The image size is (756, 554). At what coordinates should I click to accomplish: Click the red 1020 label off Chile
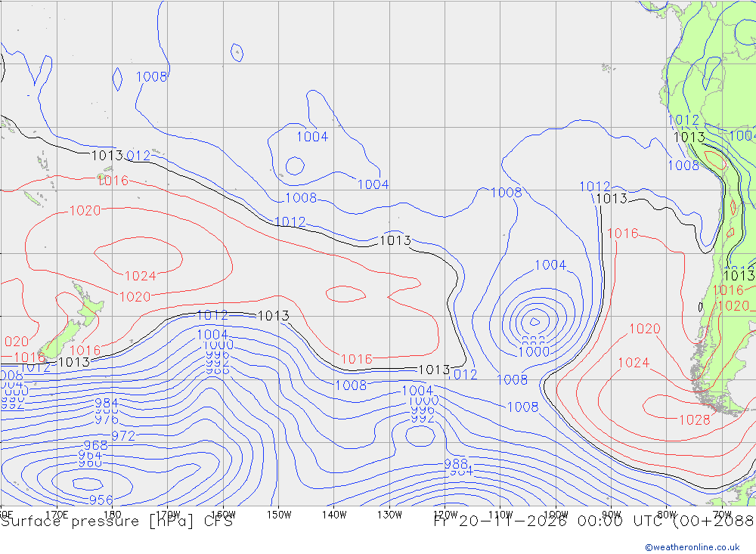pos(645,328)
